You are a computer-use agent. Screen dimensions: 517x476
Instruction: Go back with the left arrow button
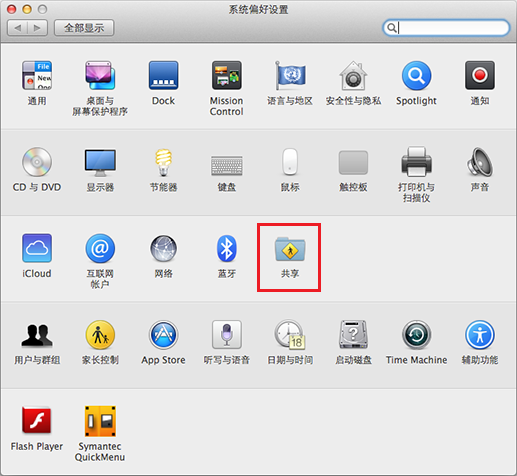(x=17, y=28)
